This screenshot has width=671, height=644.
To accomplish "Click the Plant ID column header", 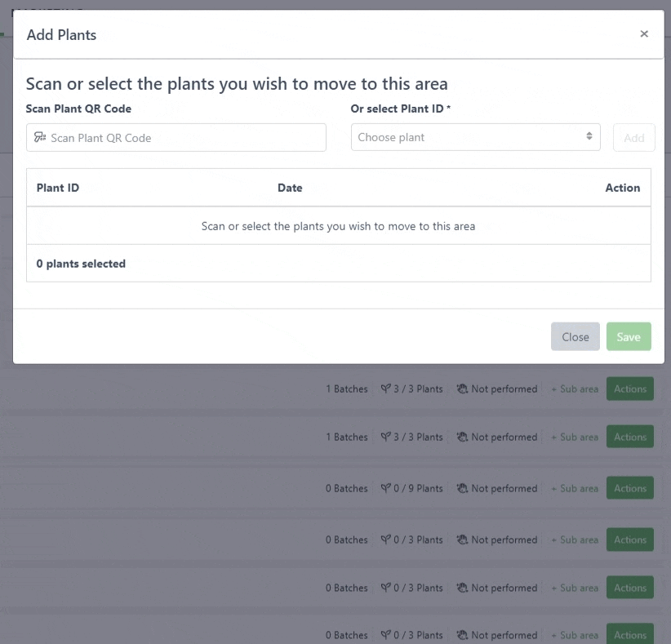I will pos(58,188).
